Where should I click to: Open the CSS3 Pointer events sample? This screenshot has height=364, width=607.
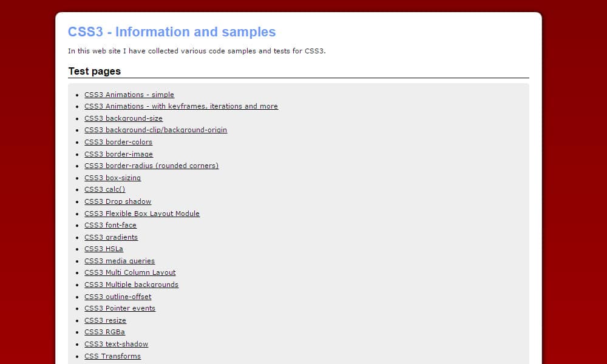pyautogui.click(x=120, y=308)
